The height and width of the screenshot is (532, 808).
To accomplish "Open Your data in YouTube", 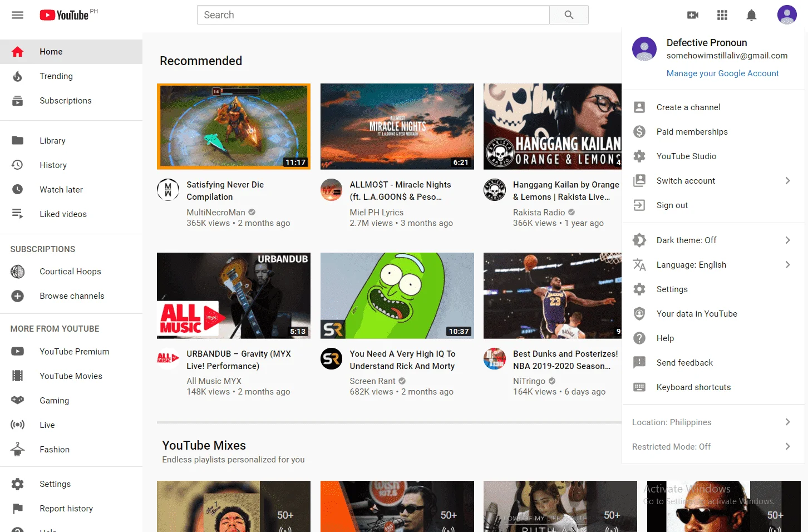I will tap(713, 314).
